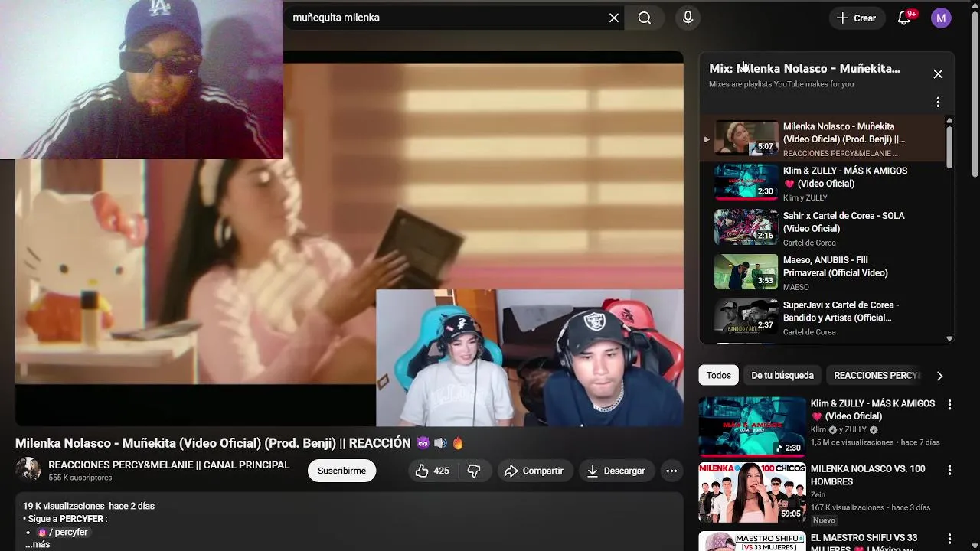Dislike the video with thumbs down
Screen dimensions: 980x551
[474, 471]
